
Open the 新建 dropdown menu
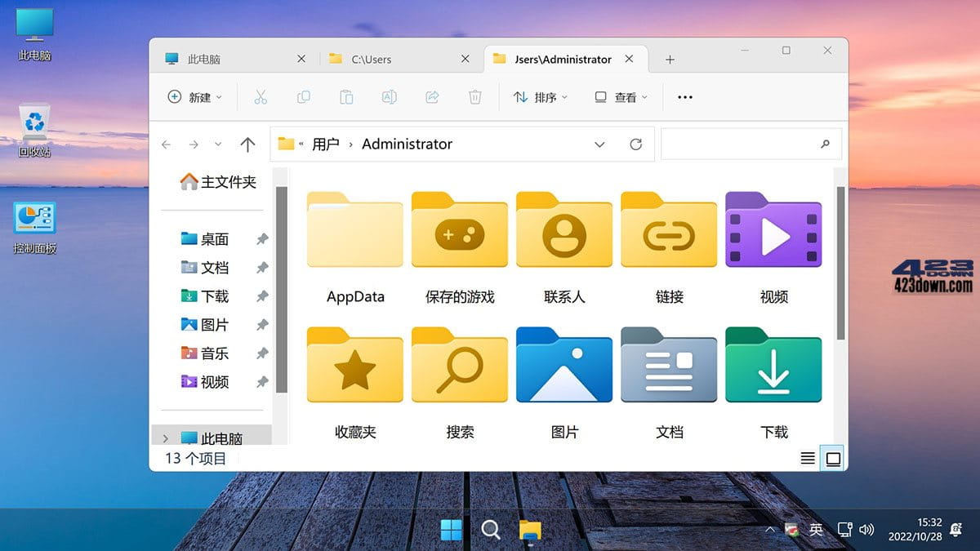click(194, 96)
